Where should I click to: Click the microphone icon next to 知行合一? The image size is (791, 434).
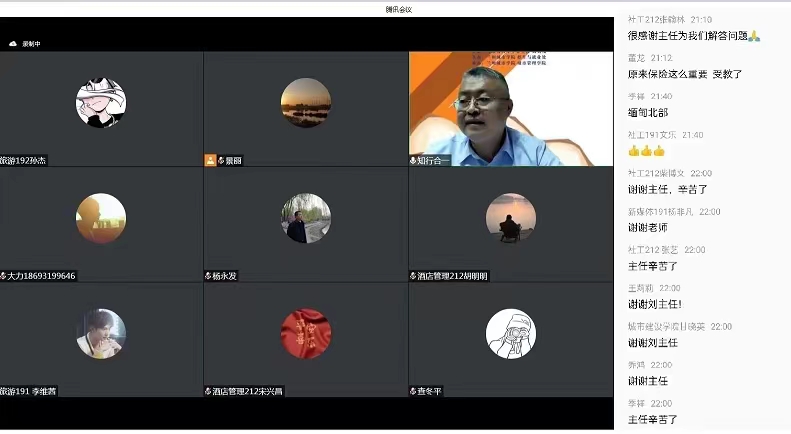point(413,160)
